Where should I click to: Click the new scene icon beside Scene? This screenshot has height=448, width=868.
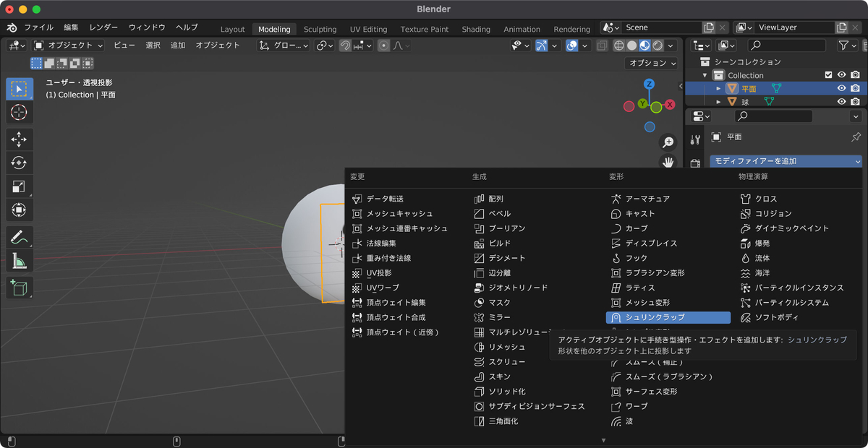(709, 27)
